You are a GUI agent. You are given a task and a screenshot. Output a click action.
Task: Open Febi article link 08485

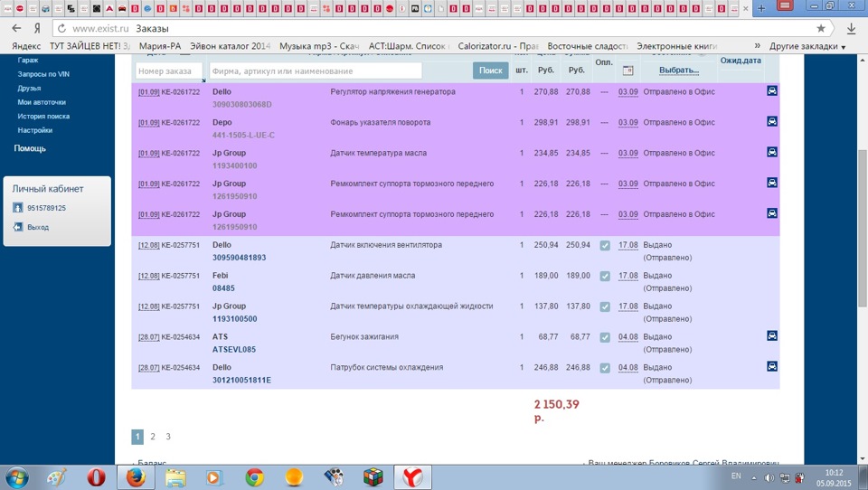click(x=223, y=287)
